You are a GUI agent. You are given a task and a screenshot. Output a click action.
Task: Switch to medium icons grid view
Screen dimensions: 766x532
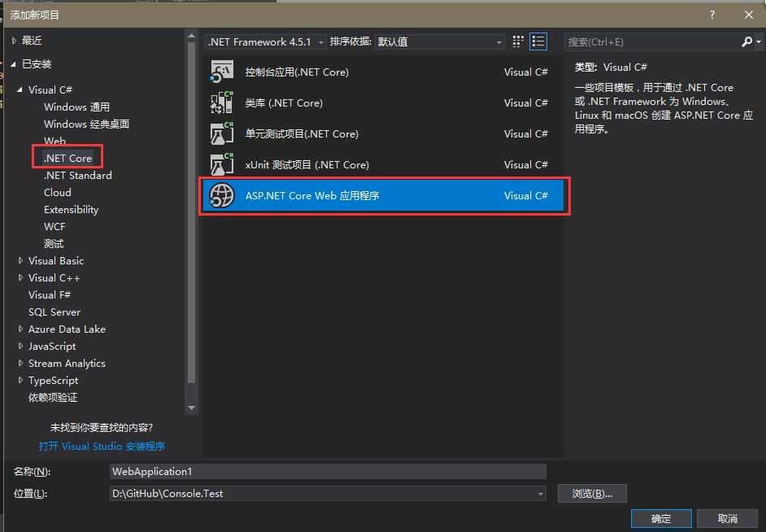(x=518, y=41)
